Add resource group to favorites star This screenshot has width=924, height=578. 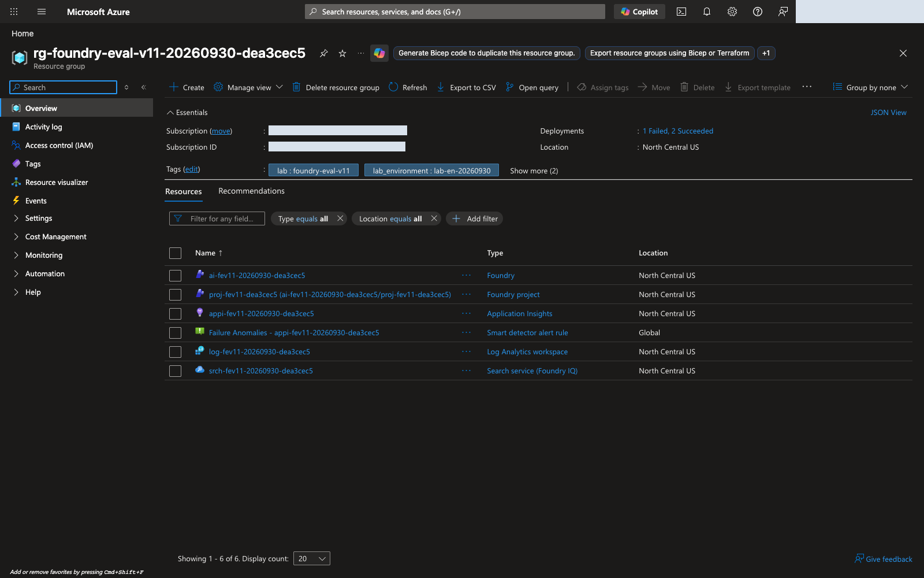(x=342, y=53)
